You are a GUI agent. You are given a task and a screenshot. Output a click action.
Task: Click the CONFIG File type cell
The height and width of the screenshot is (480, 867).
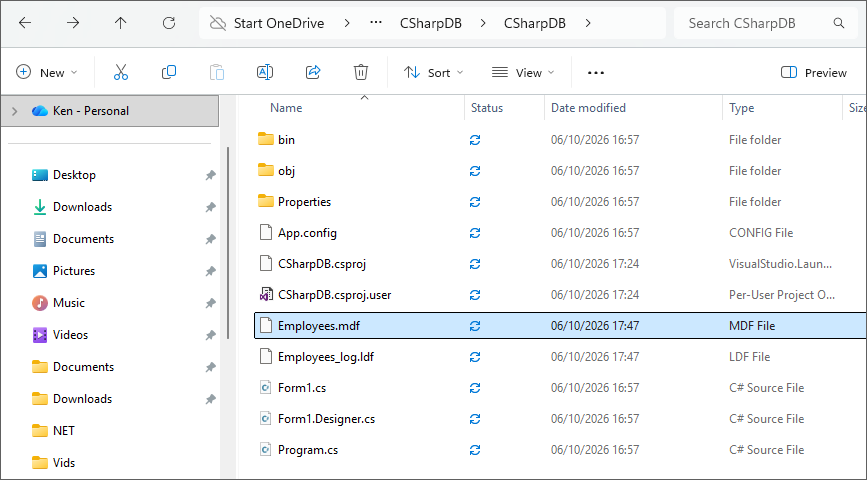coord(761,233)
